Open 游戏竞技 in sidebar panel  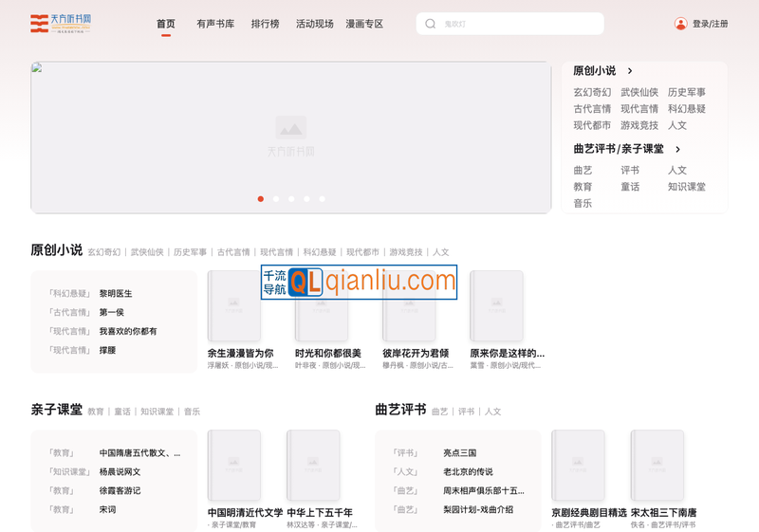[x=639, y=125]
